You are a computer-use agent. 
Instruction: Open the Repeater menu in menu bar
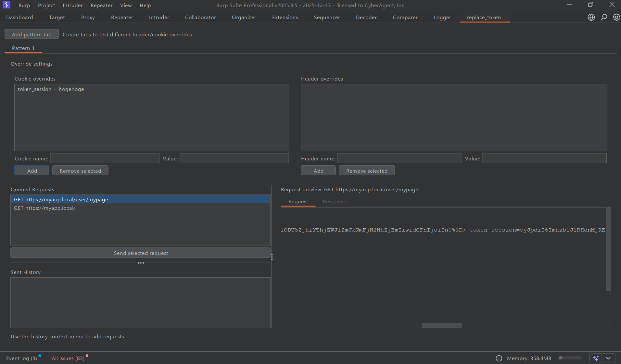(x=102, y=5)
